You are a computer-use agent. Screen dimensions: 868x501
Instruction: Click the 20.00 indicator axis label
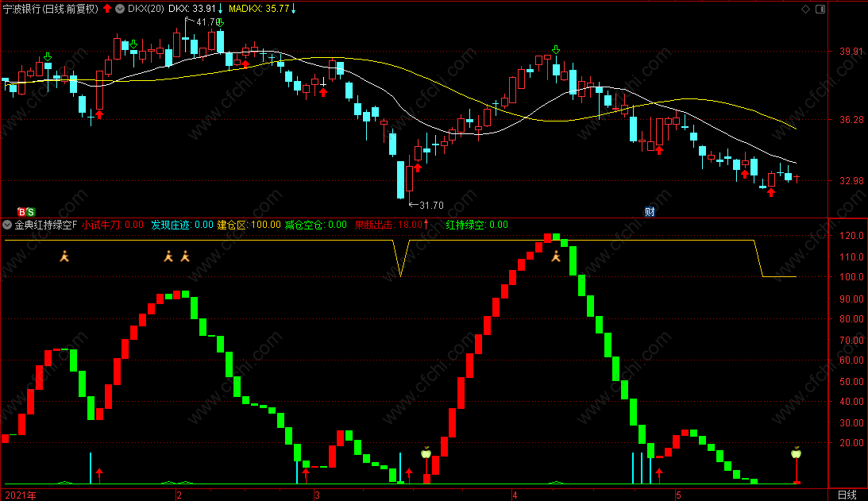[x=851, y=442]
